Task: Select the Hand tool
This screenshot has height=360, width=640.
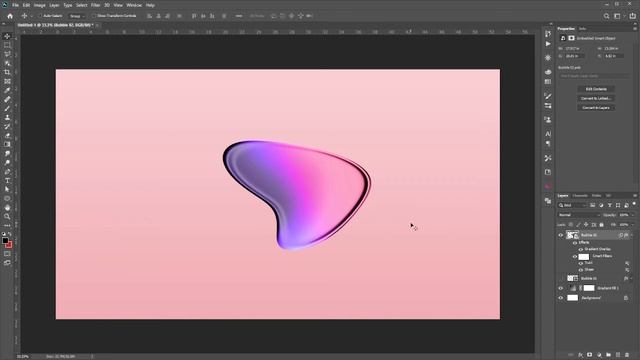Action: [x=7, y=207]
